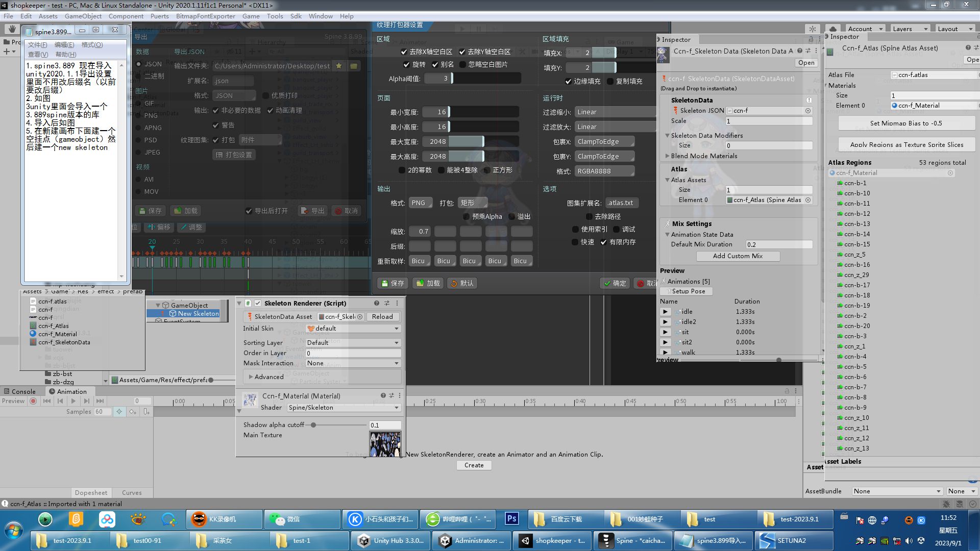Click the ccn-b-1 atlas region entry
This screenshot has width=980, height=551.
tap(855, 183)
